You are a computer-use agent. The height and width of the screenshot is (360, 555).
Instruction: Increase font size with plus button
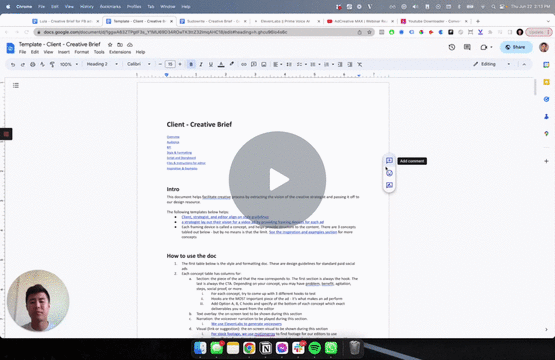(180, 64)
